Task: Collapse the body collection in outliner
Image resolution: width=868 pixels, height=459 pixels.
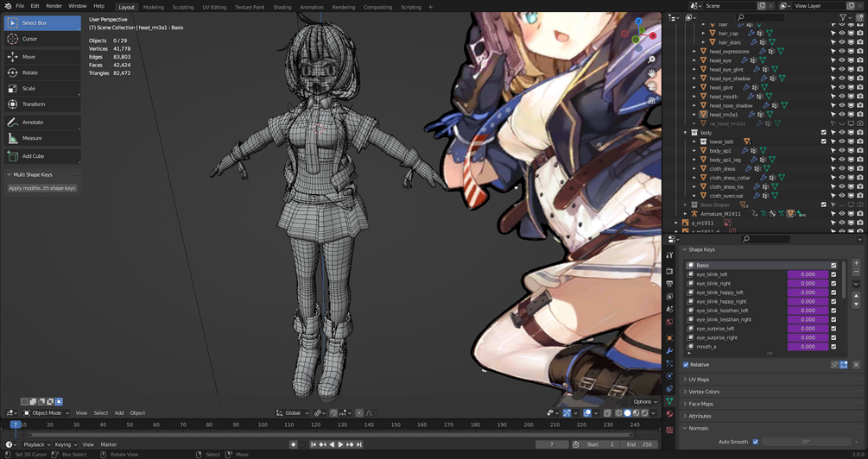Action: click(x=685, y=133)
